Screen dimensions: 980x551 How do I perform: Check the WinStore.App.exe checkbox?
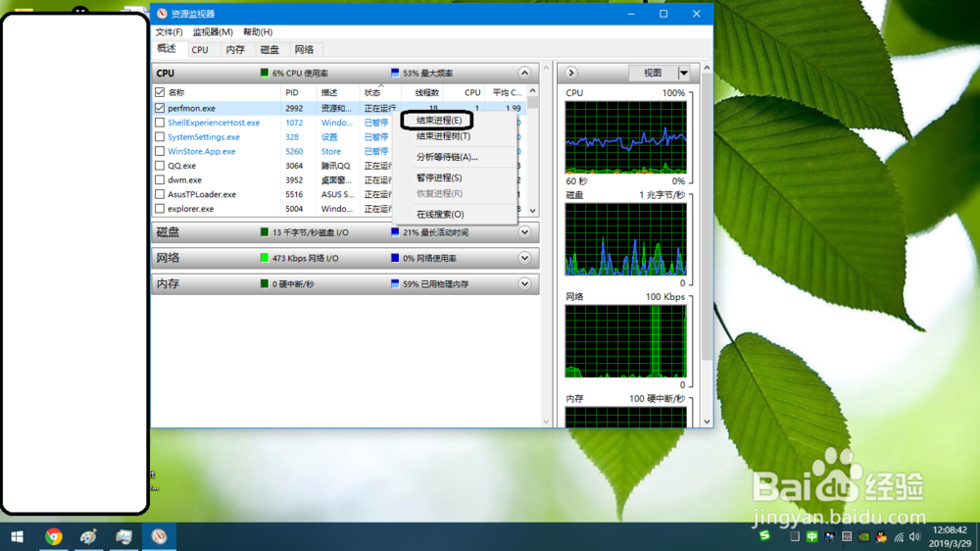point(160,151)
